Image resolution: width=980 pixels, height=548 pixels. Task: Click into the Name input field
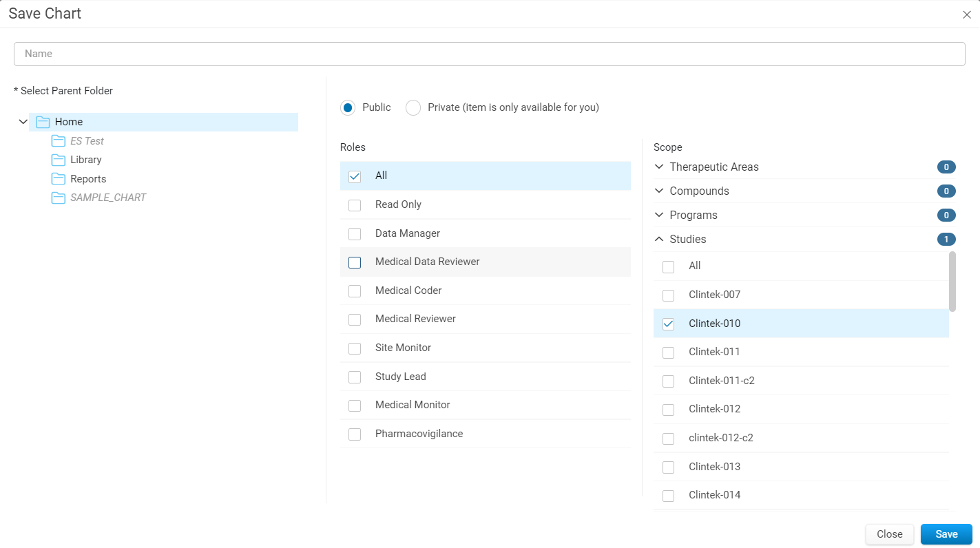coord(489,54)
